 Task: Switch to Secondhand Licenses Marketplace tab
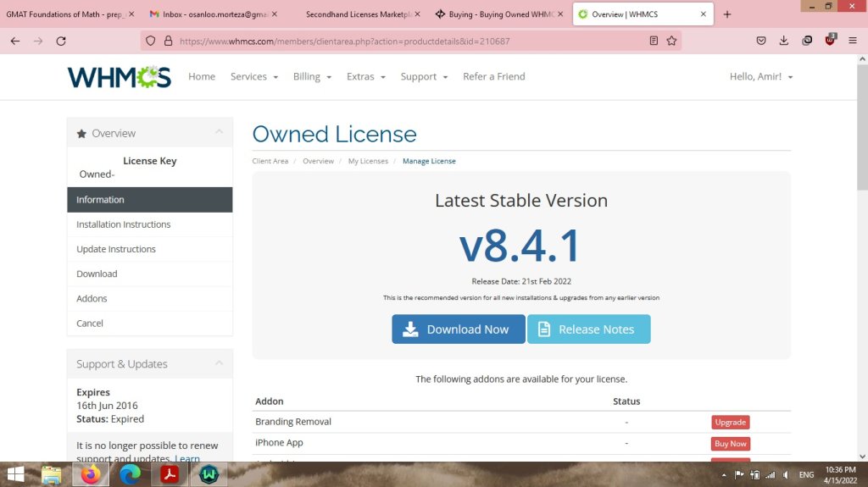[x=358, y=14]
